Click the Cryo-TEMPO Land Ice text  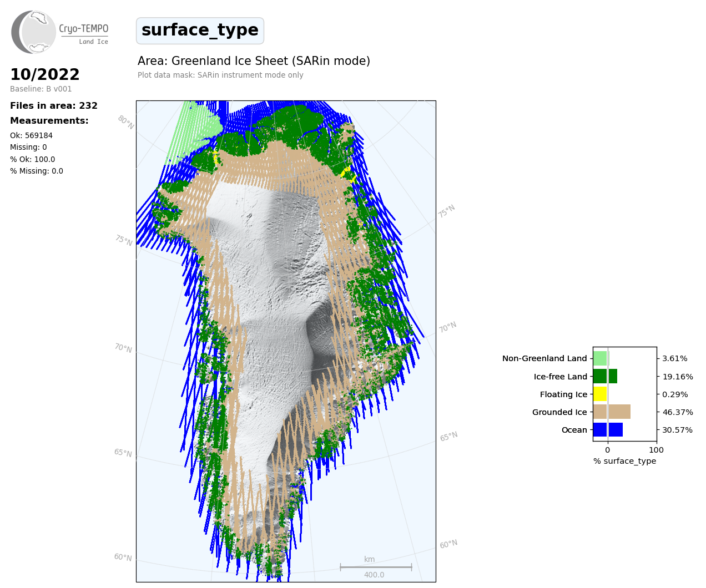point(84,33)
